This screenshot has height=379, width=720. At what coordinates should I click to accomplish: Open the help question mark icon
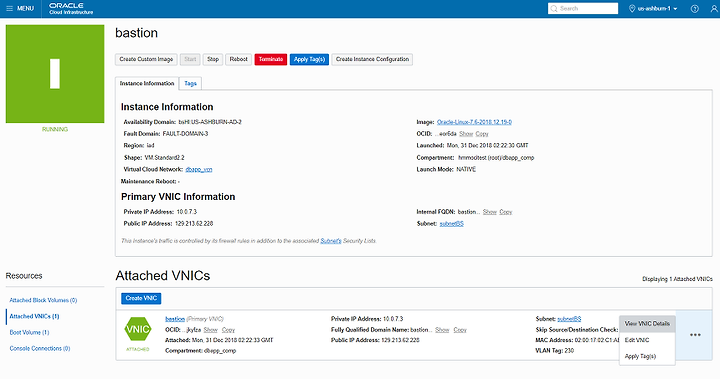pos(695,9)
